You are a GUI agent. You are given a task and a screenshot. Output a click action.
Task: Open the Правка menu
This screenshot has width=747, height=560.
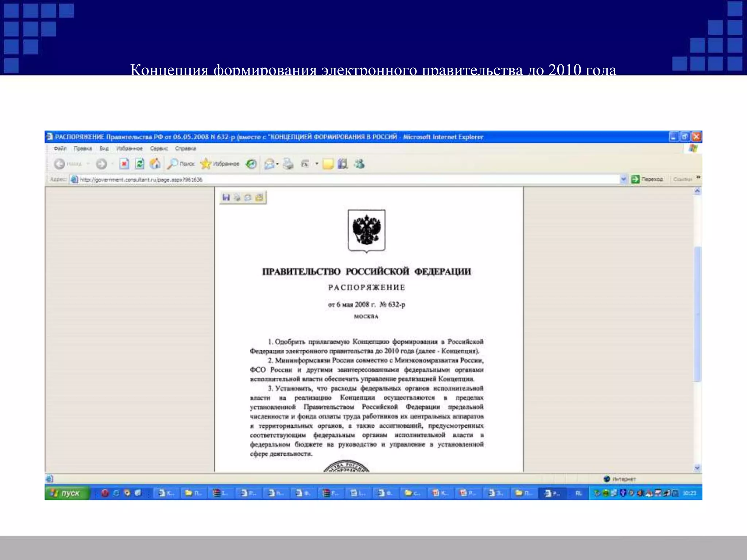pos(83,148)
